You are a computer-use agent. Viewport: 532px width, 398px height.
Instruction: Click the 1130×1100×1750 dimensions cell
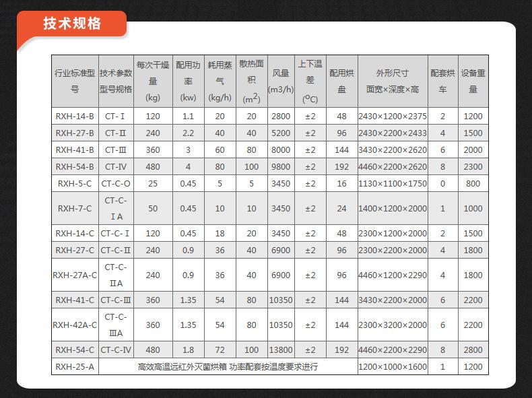click(392, 183)
